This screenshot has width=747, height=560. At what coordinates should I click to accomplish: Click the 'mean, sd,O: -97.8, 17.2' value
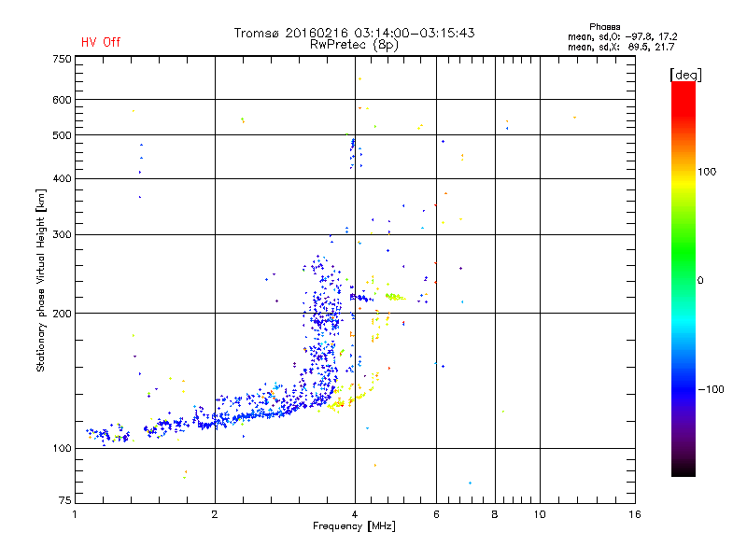[x=622, y=36]
